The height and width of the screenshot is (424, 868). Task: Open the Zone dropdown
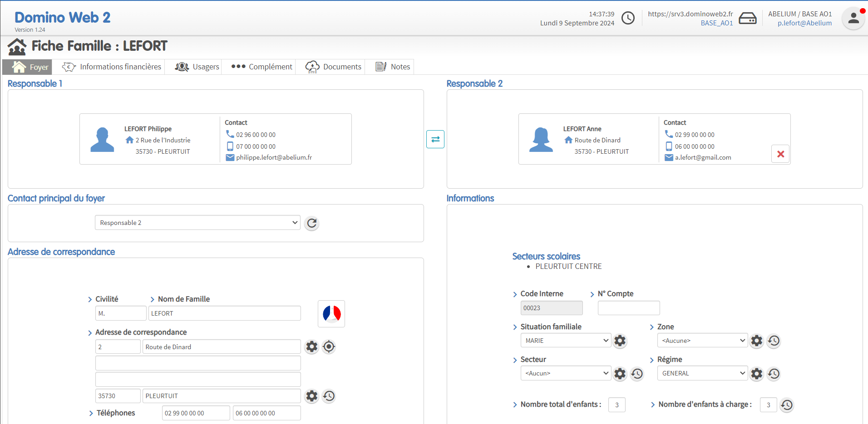click(x=702, y=341)
